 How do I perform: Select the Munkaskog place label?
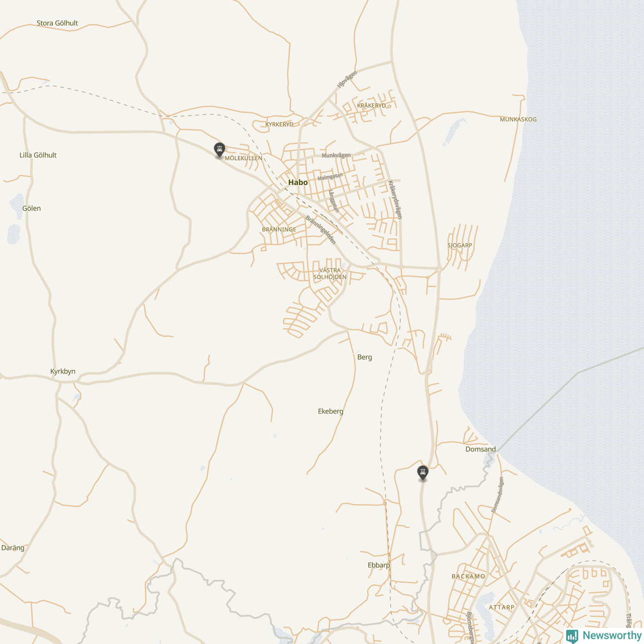pos(518,120)
